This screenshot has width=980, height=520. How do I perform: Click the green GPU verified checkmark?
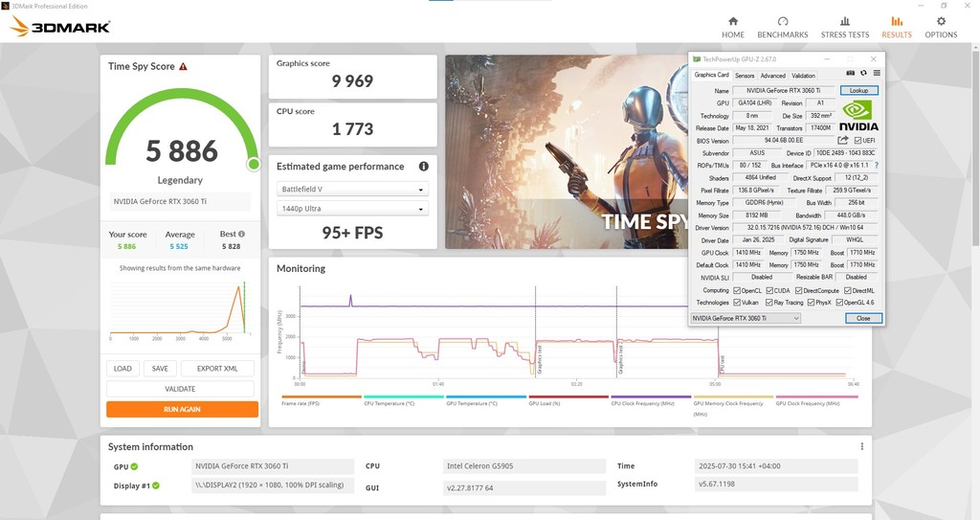point(134,466)
